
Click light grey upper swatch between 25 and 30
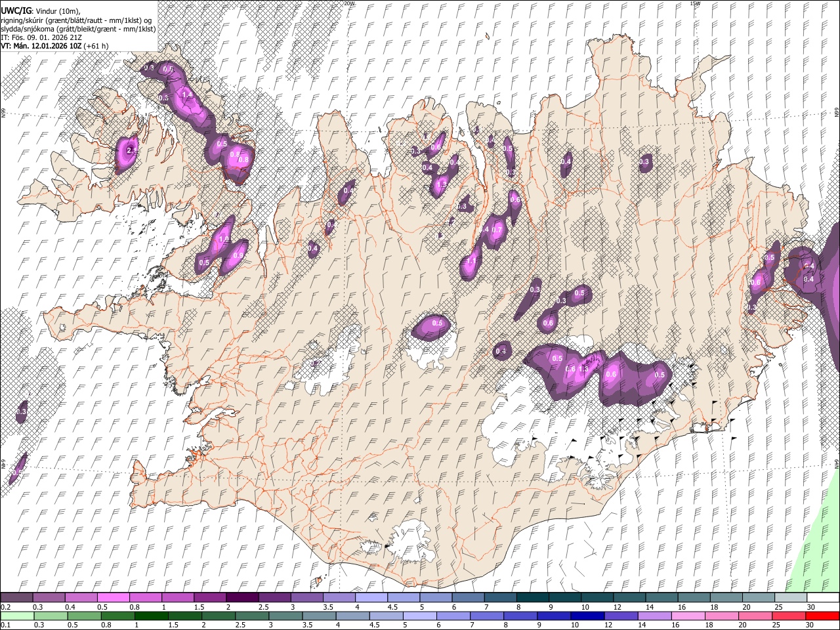[x=790, y=598]
